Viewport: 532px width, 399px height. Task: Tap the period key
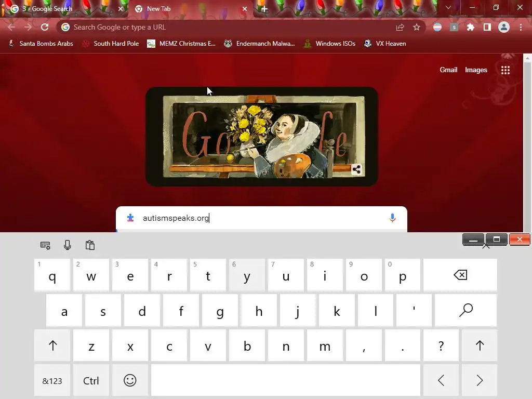pos(403,345)
